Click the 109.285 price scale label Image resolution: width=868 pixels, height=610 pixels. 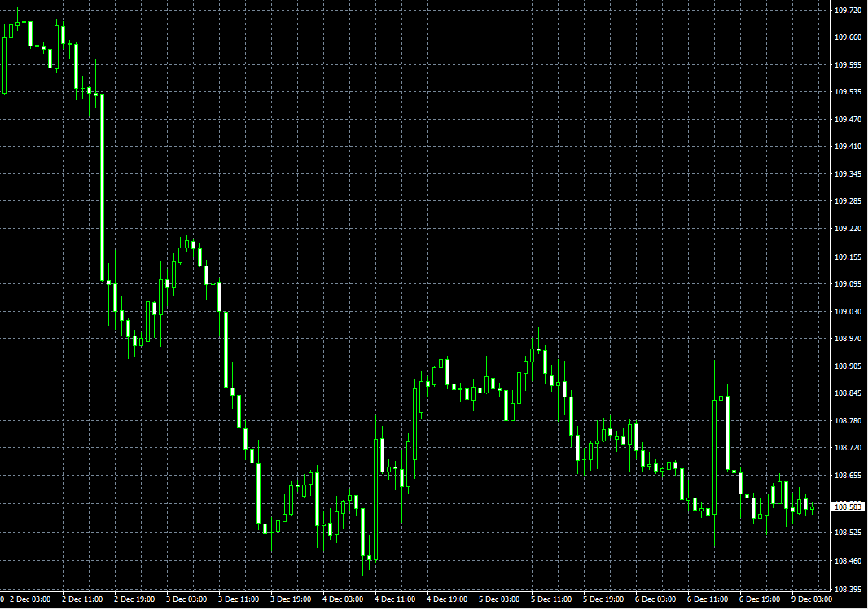[848, 200]
